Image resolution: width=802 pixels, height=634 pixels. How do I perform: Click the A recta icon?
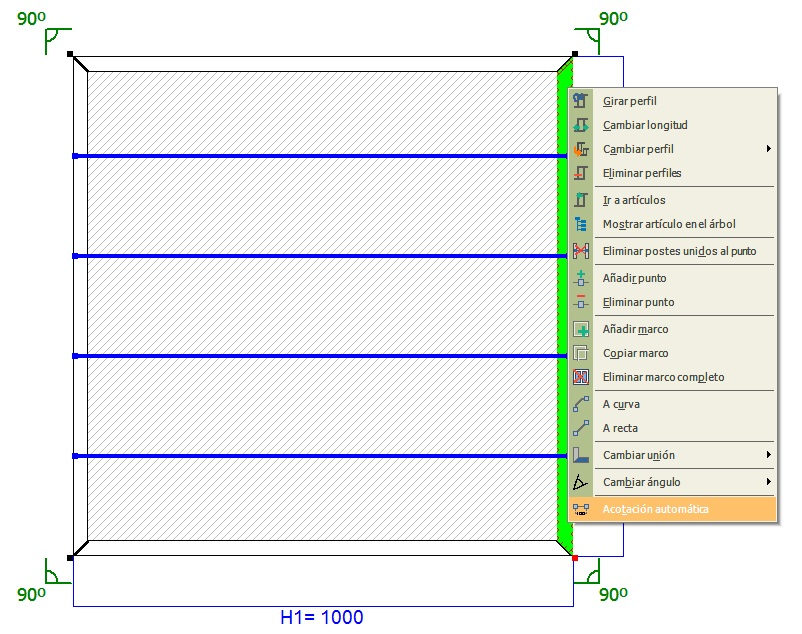(x=581, y=428)
